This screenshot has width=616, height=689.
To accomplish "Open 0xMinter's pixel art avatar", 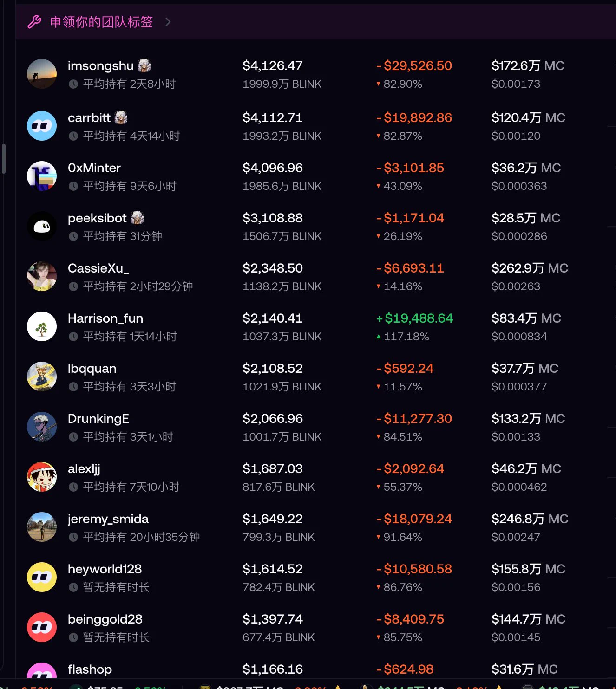I will 42,176.
